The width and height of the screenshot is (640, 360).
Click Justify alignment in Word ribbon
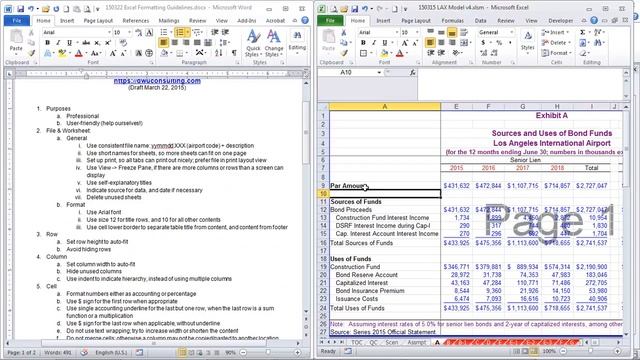pos(197,42)
